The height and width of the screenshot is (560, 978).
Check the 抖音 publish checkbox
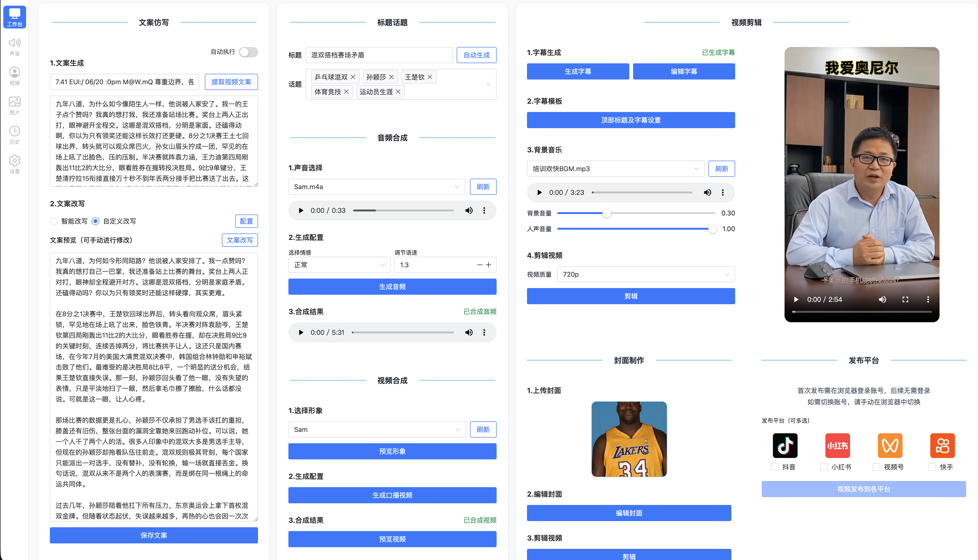[x=775, y=467]
